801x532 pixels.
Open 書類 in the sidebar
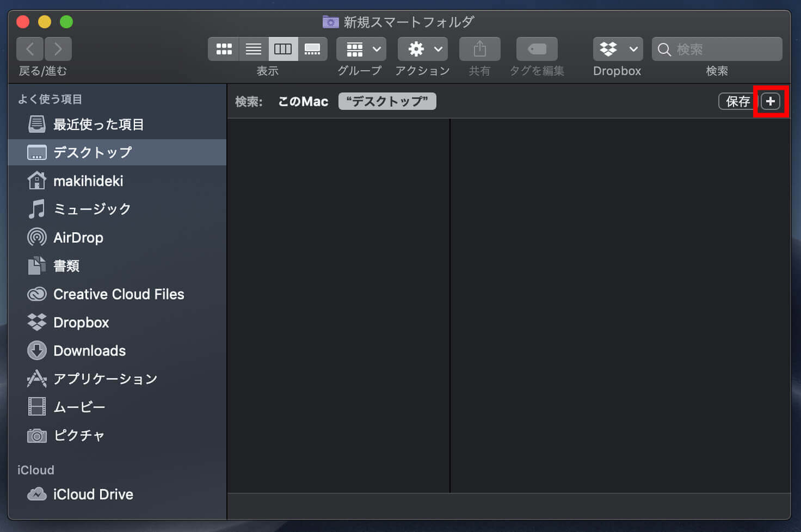117,266
